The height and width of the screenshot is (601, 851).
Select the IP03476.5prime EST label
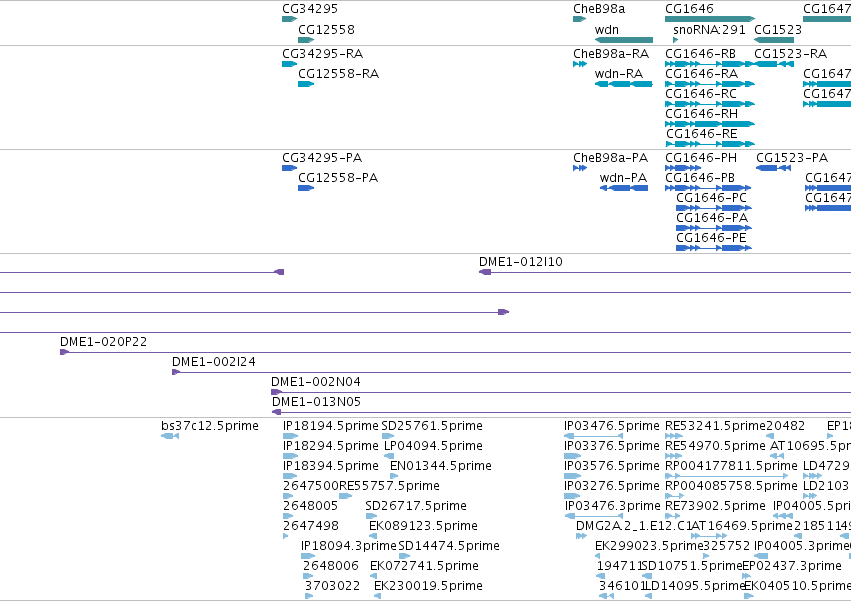coord(612,426)
